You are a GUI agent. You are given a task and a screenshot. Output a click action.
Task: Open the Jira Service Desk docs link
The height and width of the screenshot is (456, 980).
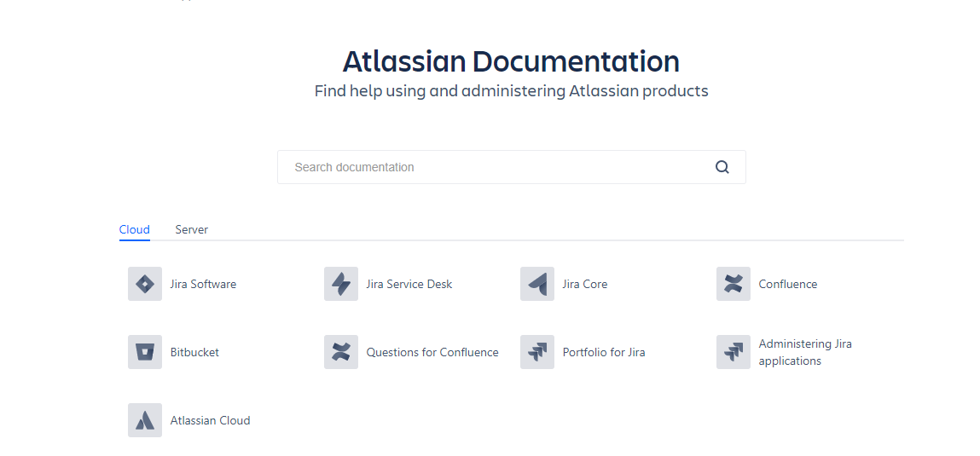pos(409,284)
